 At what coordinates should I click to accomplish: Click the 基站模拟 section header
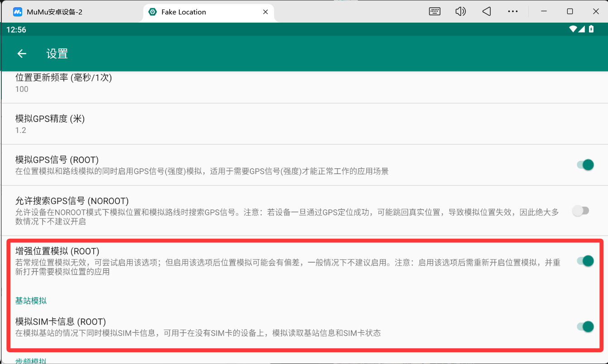31,301
